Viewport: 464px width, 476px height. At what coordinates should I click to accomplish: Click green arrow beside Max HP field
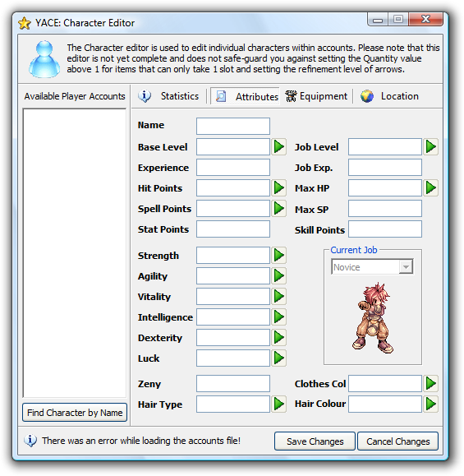[x=430, y=188]
